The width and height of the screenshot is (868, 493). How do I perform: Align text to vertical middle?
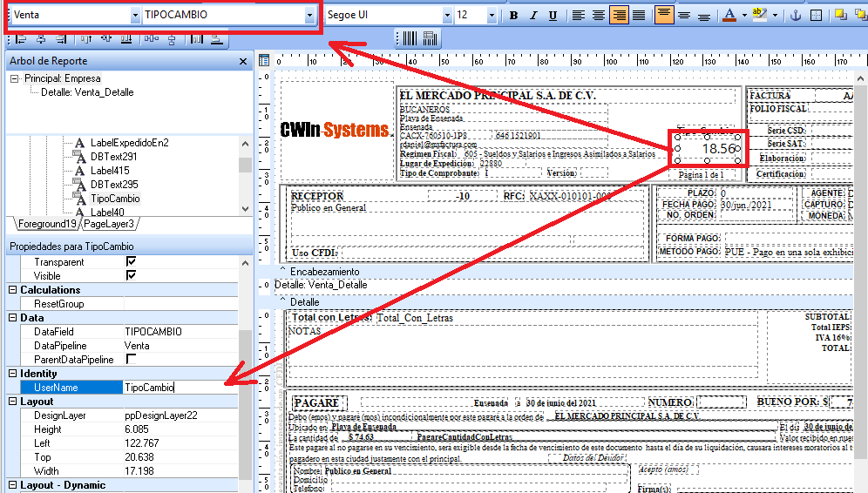pos(684,15)
